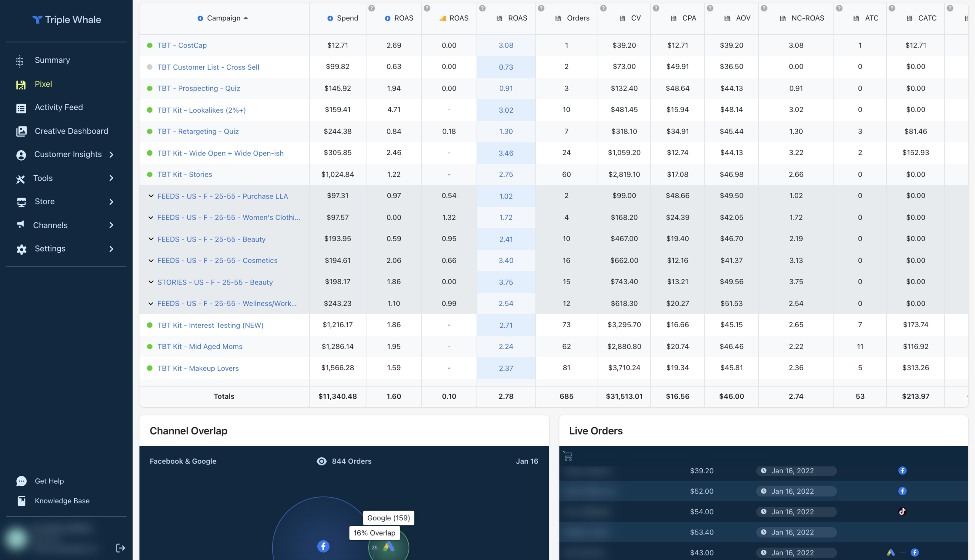Open the Store menu item
975x560 pixels.
pyautogui.click(x=44, y=201)
